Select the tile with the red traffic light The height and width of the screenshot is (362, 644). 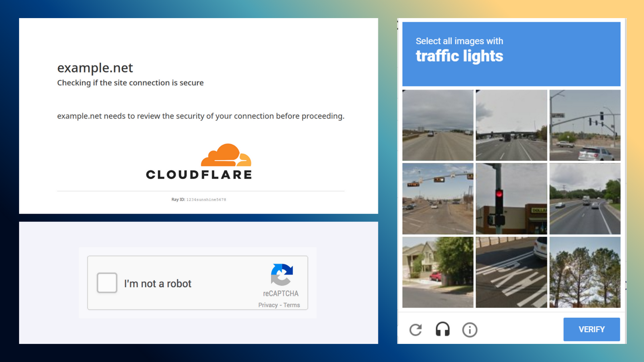pos(511,199)
